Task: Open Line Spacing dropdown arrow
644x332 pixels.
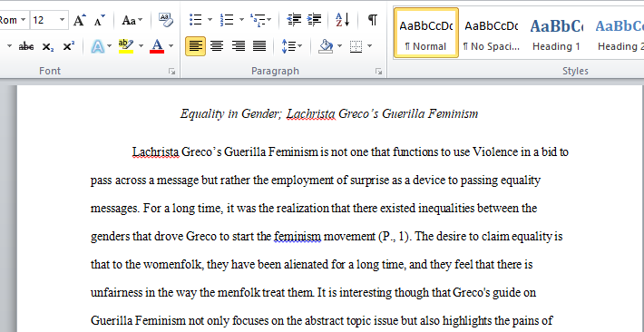Action: point(299,46)
